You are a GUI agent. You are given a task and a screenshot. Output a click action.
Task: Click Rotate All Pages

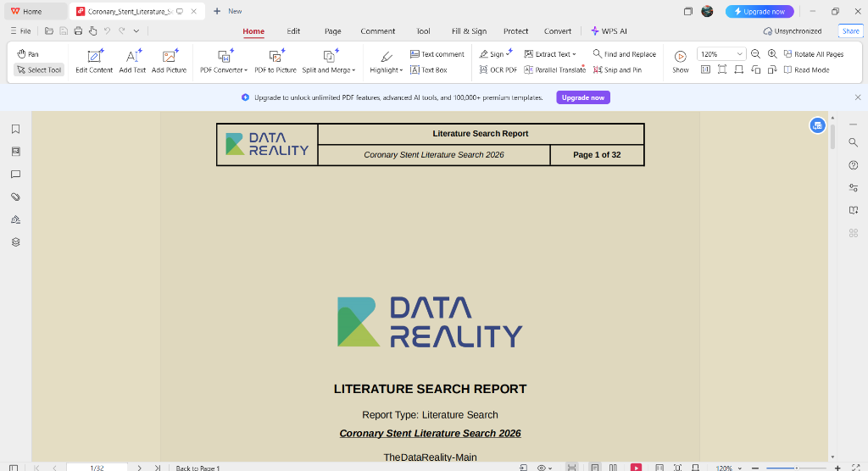tap(813, 53)
